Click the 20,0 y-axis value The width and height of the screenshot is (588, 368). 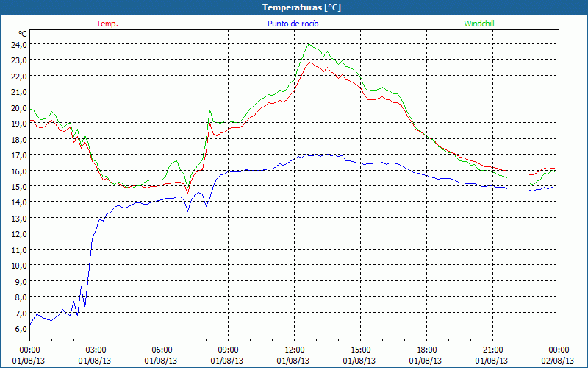point(20,107)
